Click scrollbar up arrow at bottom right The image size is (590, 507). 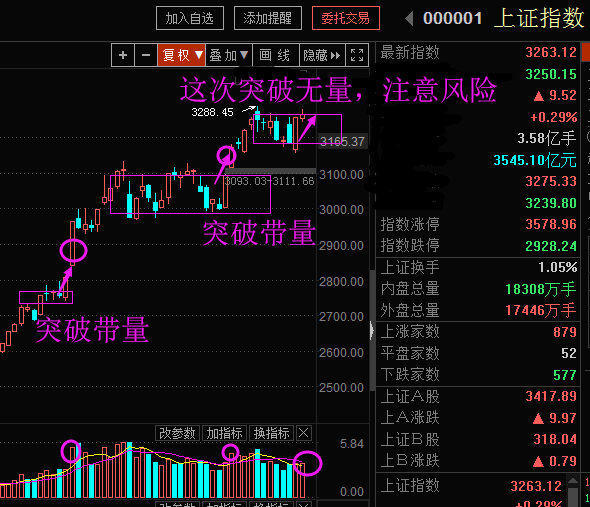pos(573,481)
